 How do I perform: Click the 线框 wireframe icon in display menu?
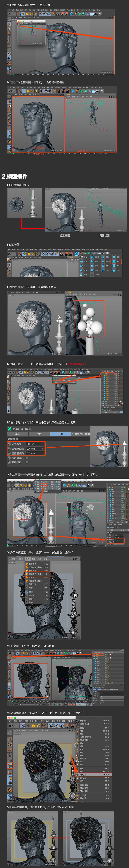pos(27,592)
